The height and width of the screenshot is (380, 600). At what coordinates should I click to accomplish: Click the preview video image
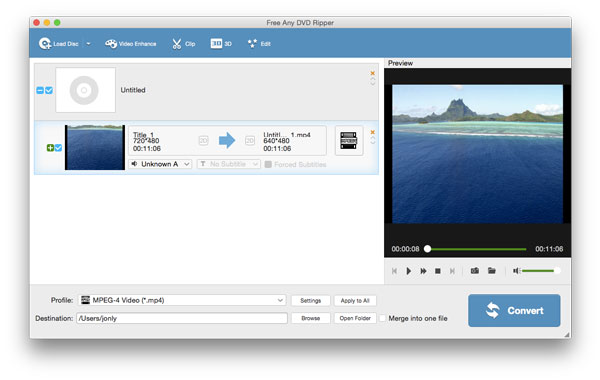point(477,154)
